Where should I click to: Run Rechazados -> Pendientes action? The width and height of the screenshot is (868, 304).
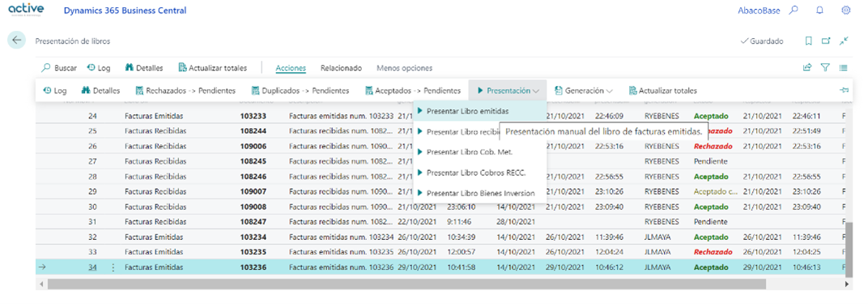[x=185, y=90]
